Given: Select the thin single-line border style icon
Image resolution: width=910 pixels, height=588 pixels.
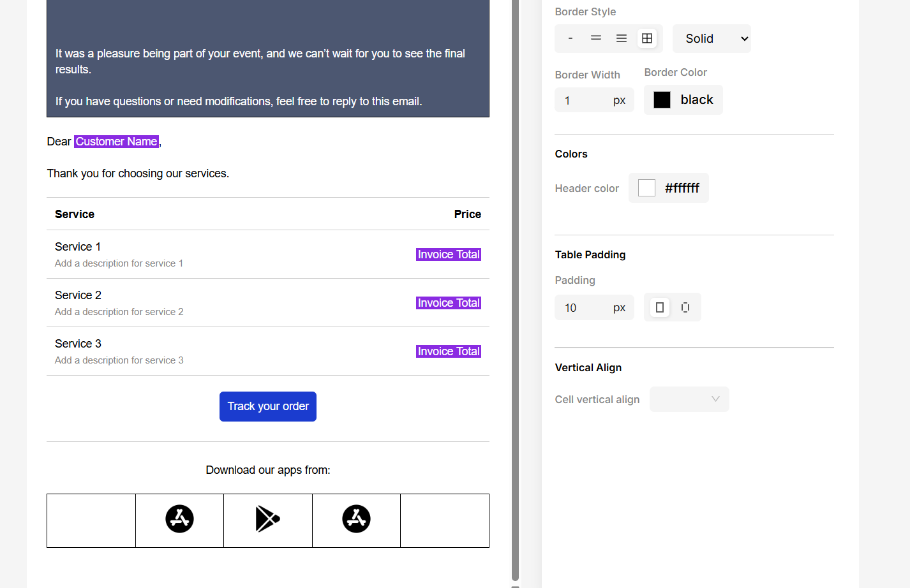Looking at the screenshot, I should point(570,38).
